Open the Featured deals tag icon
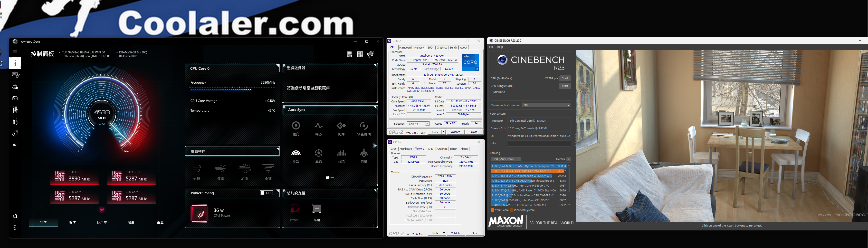Image resolution: width=868 pixels, height=248 pixels. click(15, 134)
